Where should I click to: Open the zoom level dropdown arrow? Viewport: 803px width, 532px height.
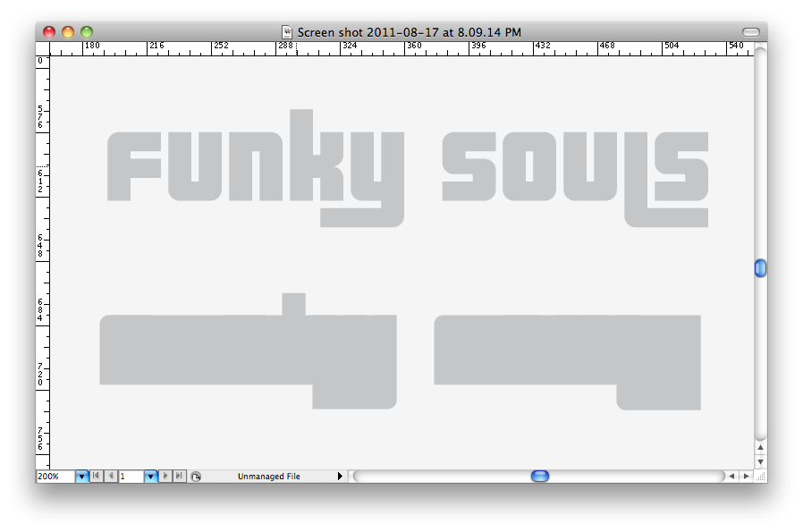(81, 477)
